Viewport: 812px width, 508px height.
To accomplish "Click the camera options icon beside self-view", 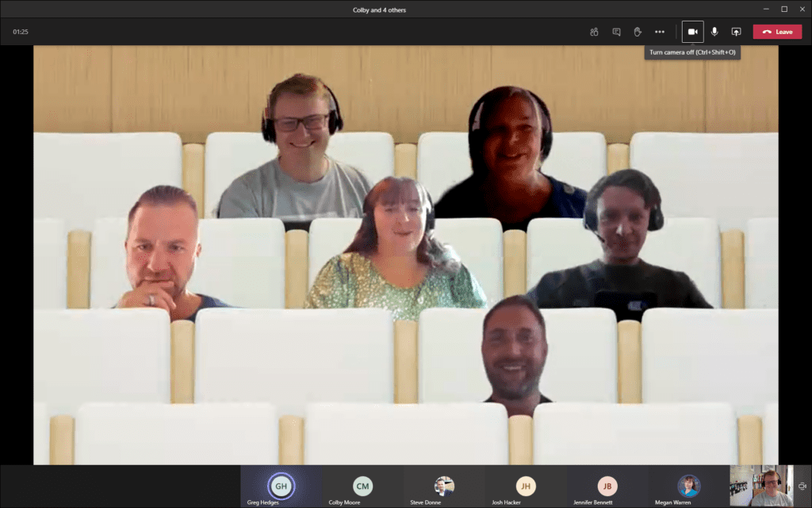I will click(x=802, y=487).
